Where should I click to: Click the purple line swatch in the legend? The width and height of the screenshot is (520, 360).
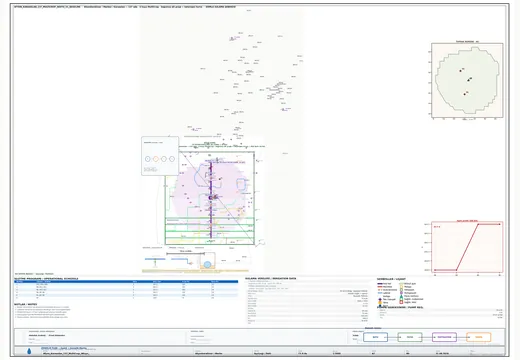(x=380, y=284)
